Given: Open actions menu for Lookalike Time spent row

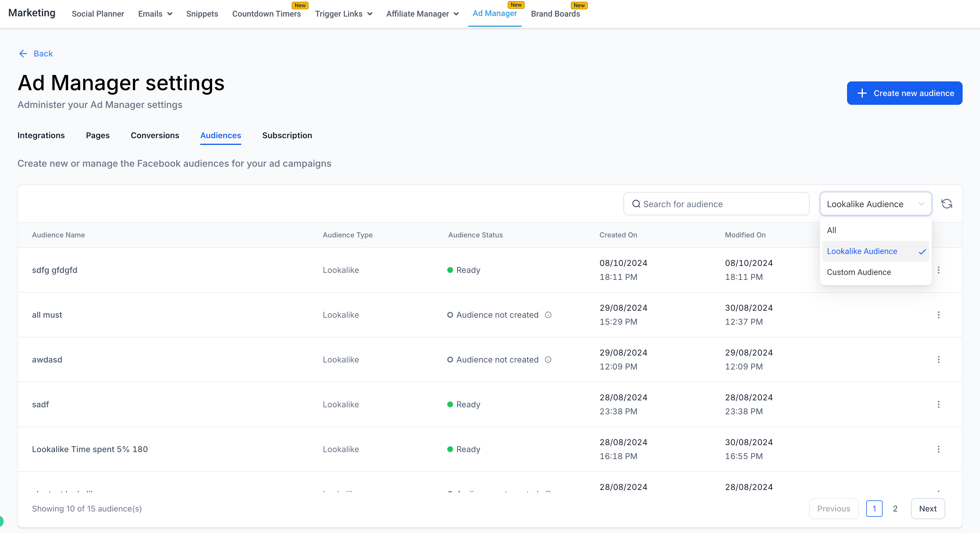Looking at the screenshot, I should click(x=938, y=449).
